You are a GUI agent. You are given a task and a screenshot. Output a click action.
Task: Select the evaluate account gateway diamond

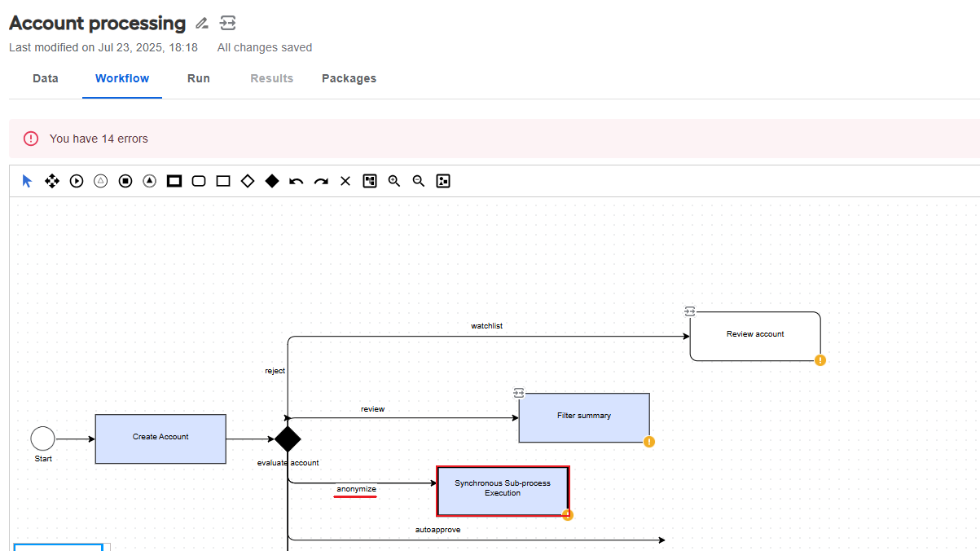point(288,439)
